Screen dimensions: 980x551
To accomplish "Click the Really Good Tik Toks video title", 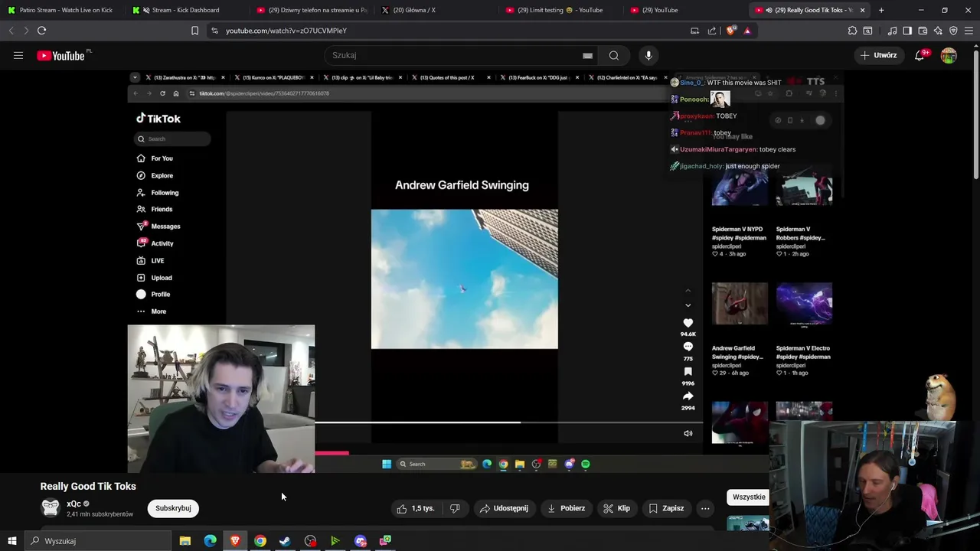I will (x=88, y=486).
